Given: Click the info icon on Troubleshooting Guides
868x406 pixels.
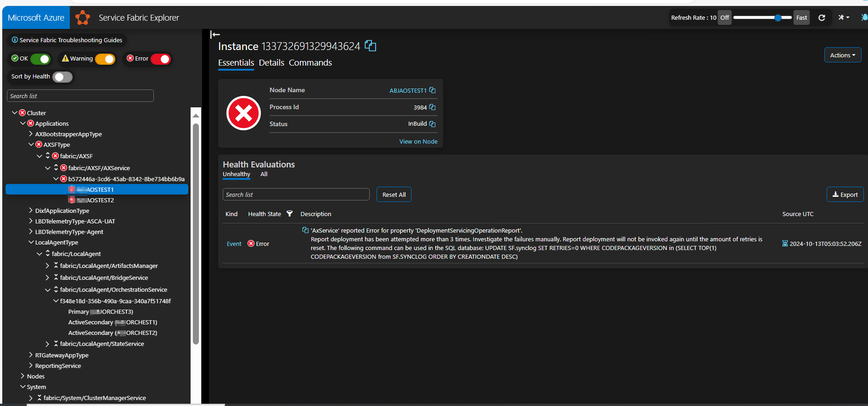Looking at the screenshot, I should click(15, 40).
